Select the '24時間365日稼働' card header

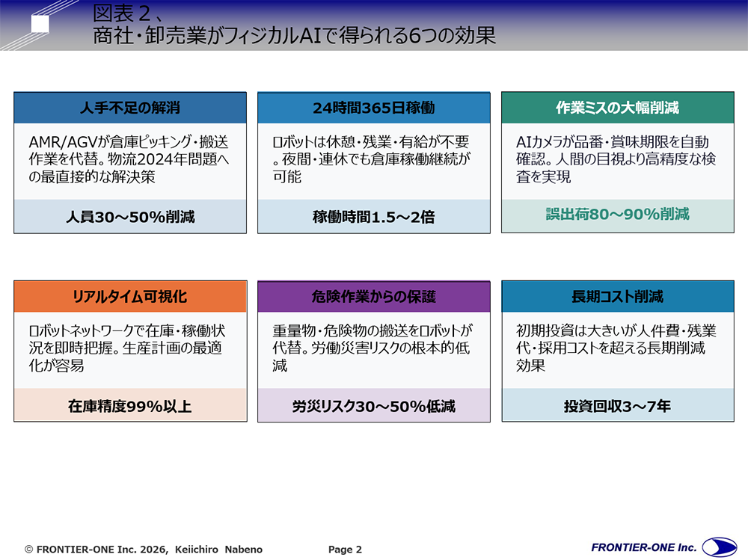[x=374, y=108]
